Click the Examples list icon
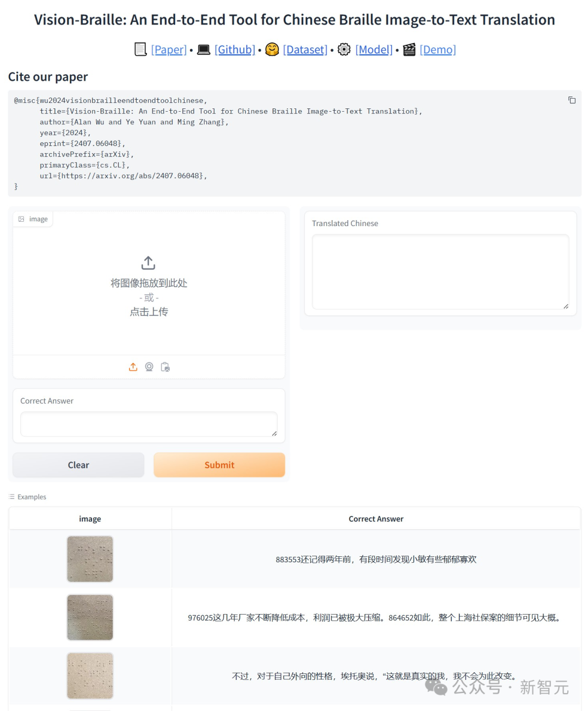The width and height of the screenshot is (588, 711). coord(11,497)
